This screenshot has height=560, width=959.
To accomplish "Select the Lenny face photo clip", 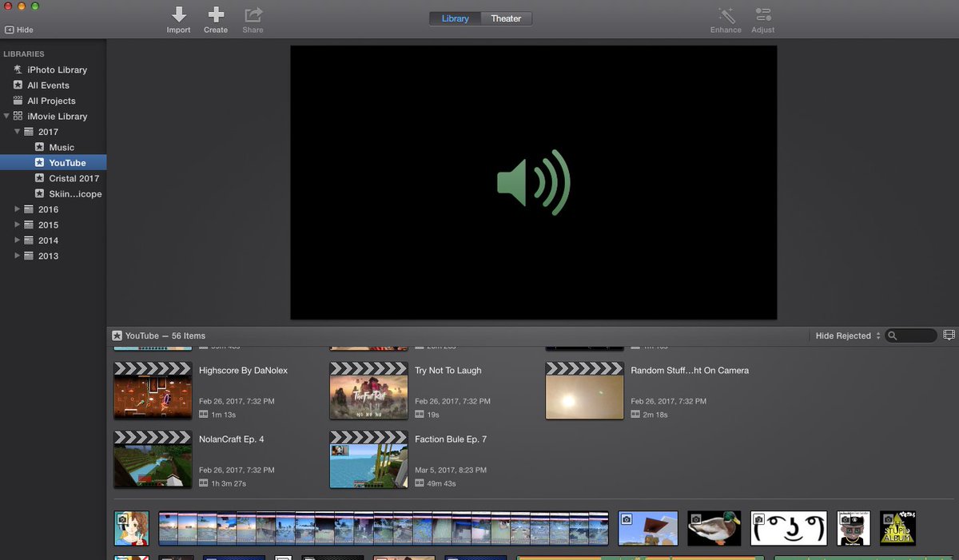I will 788,528.
